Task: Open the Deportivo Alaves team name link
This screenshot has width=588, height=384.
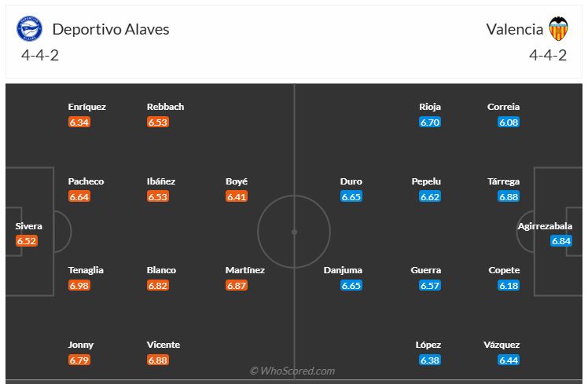Action: point(111,29)
